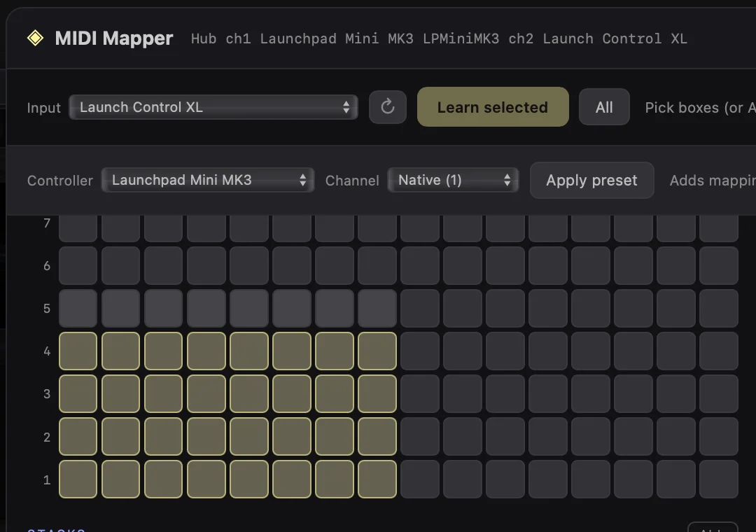Click the yellow diamond MIDI Mapper logo
The image size is (756, 532).
click(x=35, y=38)
